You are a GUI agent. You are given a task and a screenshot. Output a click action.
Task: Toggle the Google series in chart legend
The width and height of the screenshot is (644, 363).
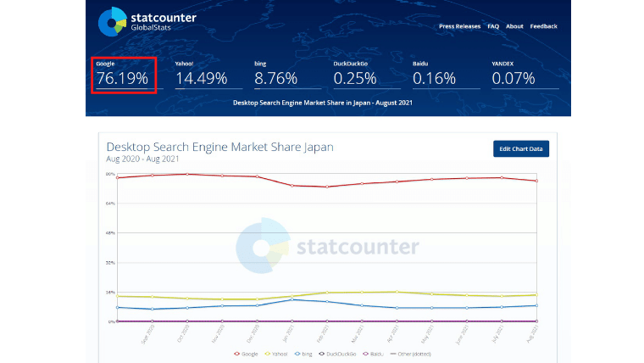(x=247, y=353)
